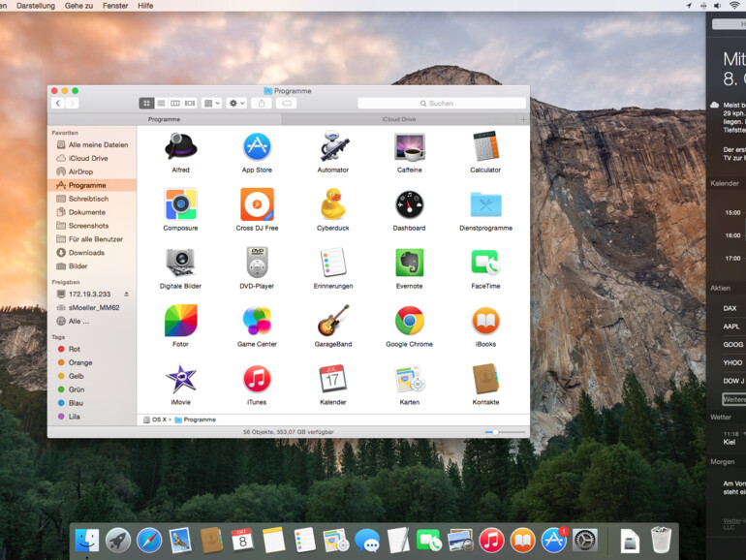Click the Suchen search field
This screenshot has height=560, width=746.
tap(442, 104)
